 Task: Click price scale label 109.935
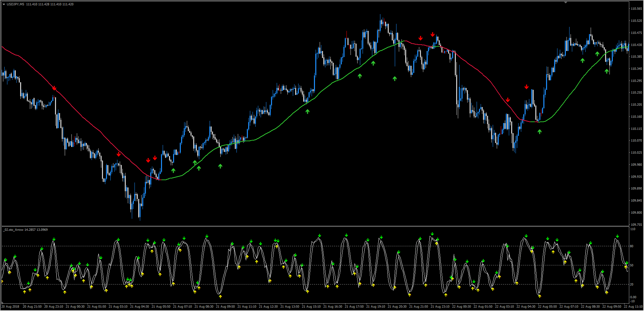coord(636,177)
